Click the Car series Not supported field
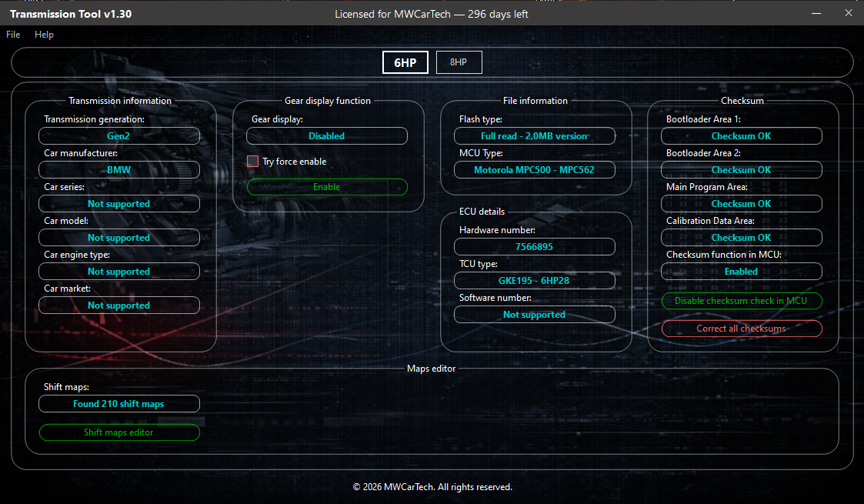Viewport: 864px width, 504px height. [x=119, y=204]
